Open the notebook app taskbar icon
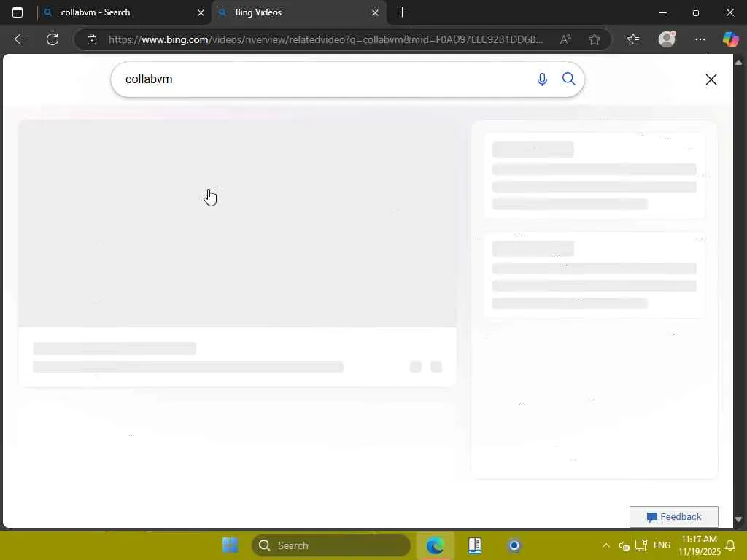Screen dimensions: 747x560 pyautogui.click(x=474, y=545)
